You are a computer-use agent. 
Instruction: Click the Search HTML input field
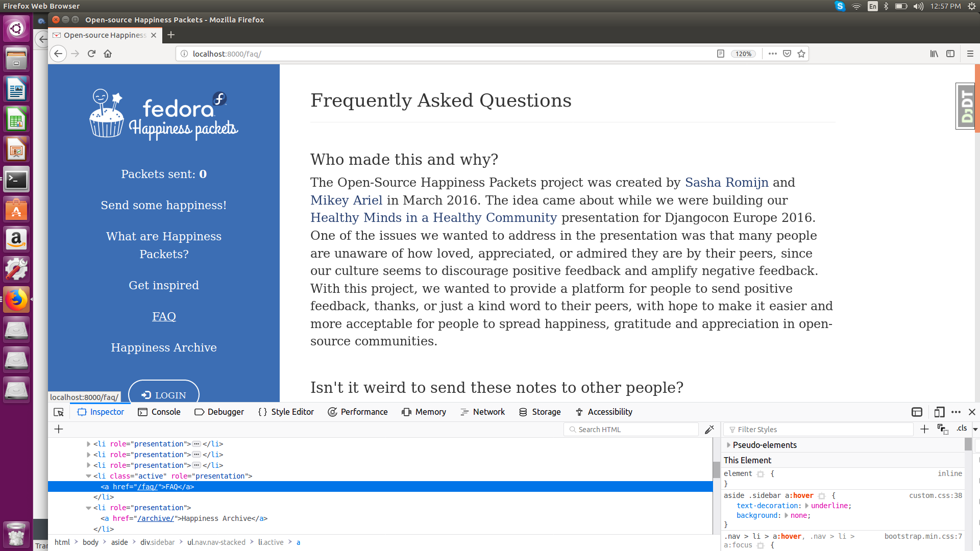coord(631,430)
